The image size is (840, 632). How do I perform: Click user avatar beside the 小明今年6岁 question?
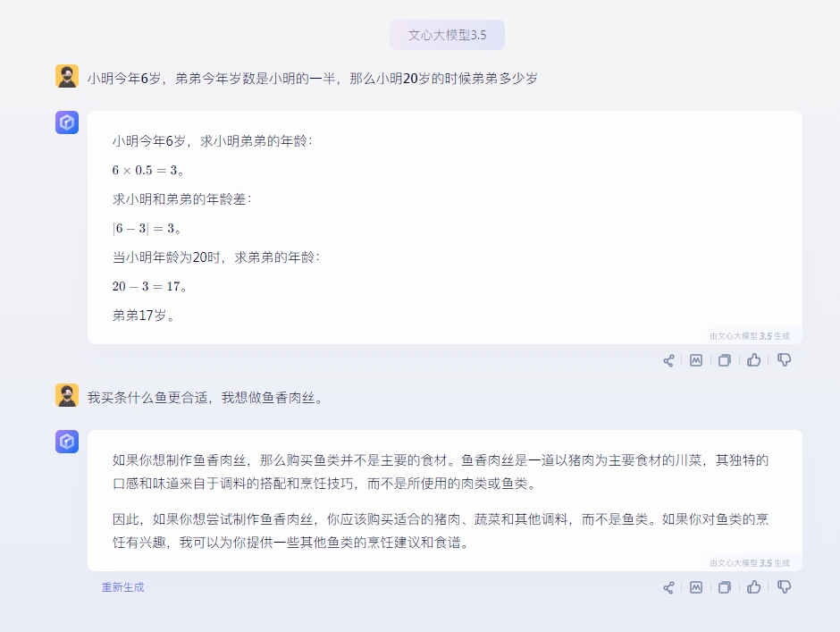click(67, 76)
